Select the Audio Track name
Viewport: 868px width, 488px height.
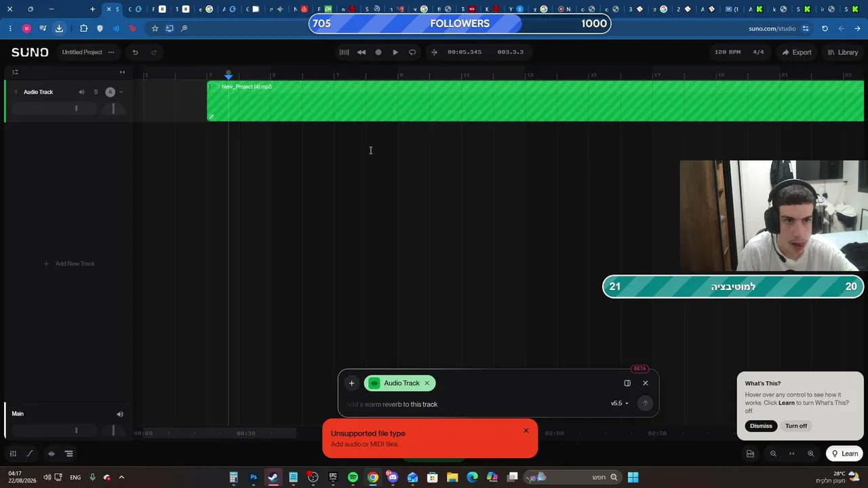tap(38, 92)
